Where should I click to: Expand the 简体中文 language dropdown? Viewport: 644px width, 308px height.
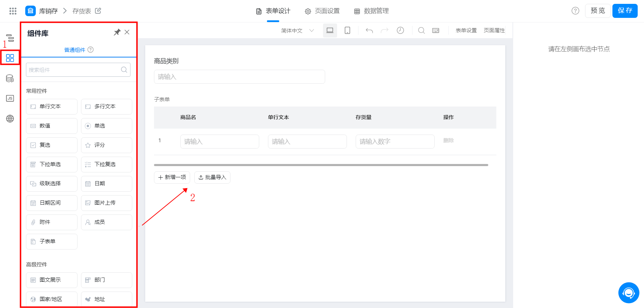[x=297, y=31]
